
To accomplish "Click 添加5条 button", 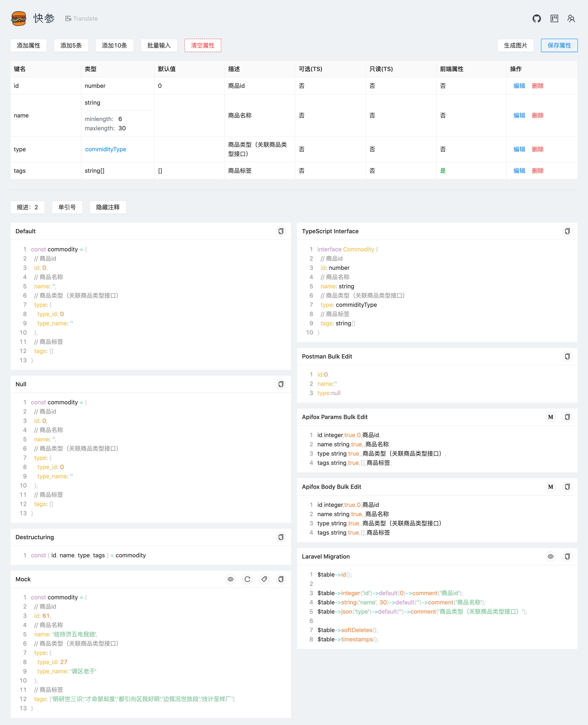I will 71,45.
